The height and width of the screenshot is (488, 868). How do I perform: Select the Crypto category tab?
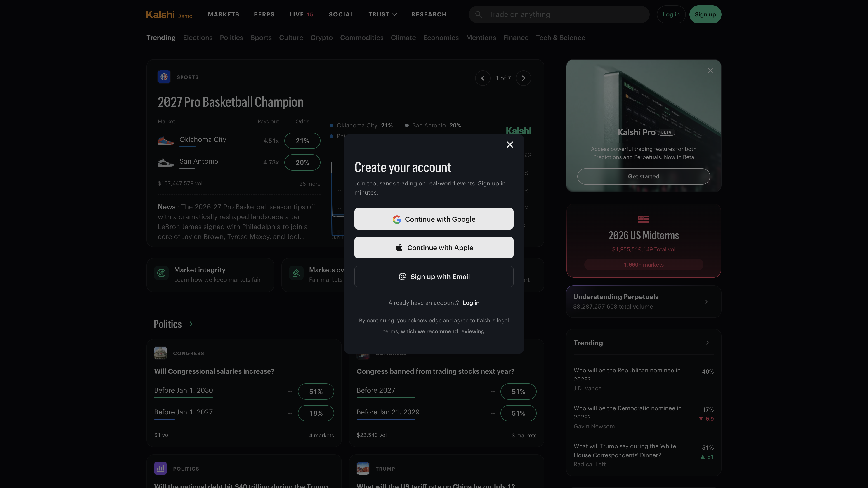point(321,38)
